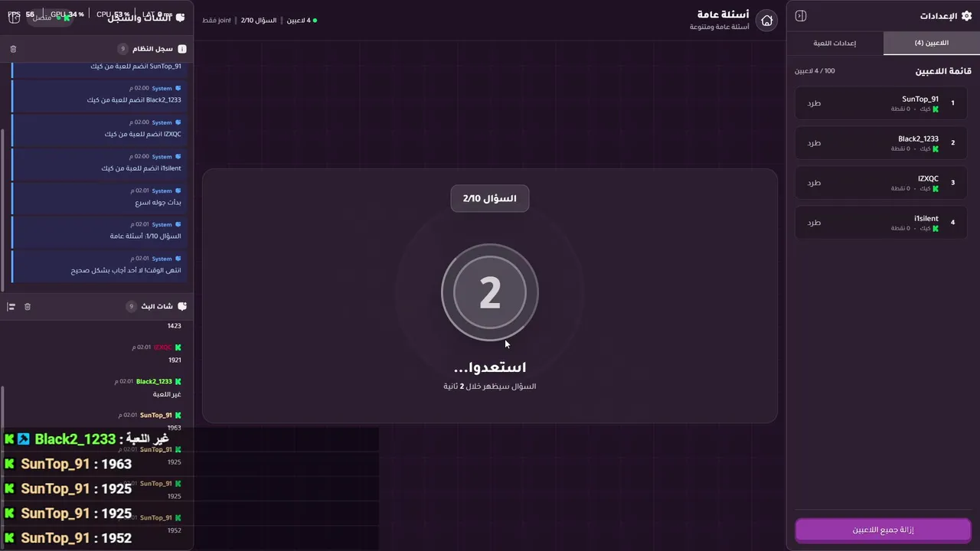Kick Black2_1233 using طرد button

click(x=814, y=143)
